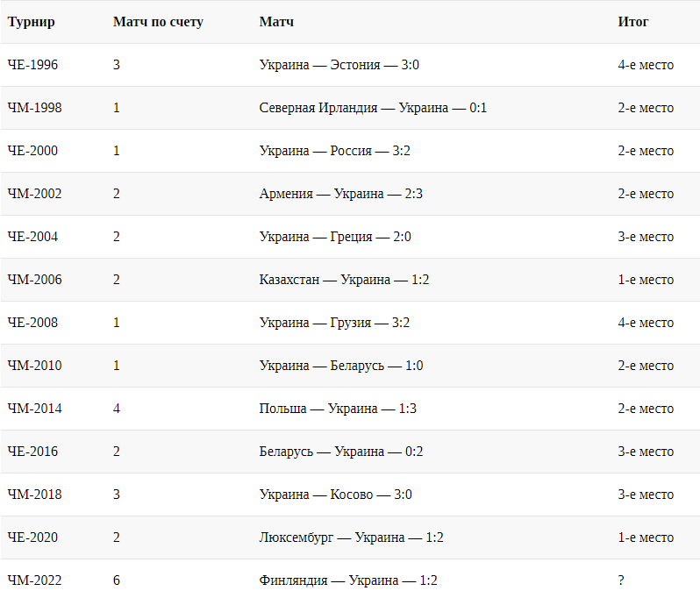Viewport: 700px width, 598px height.
Task: Click the "1-е место" result for ЧМ-2006
Action: [x=646, y=280]
